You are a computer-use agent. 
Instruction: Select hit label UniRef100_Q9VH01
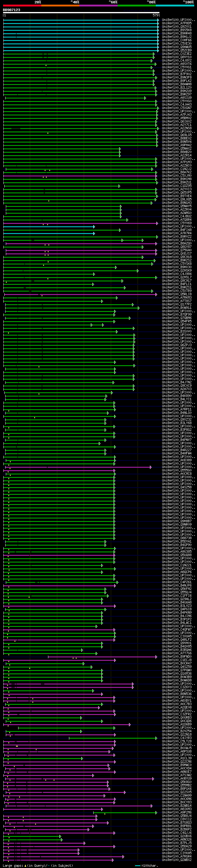tap(177, 643)
